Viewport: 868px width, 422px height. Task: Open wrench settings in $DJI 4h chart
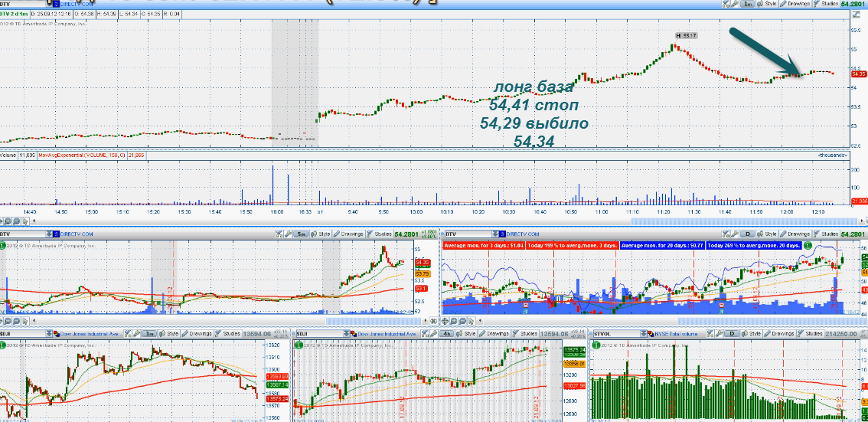433,333
